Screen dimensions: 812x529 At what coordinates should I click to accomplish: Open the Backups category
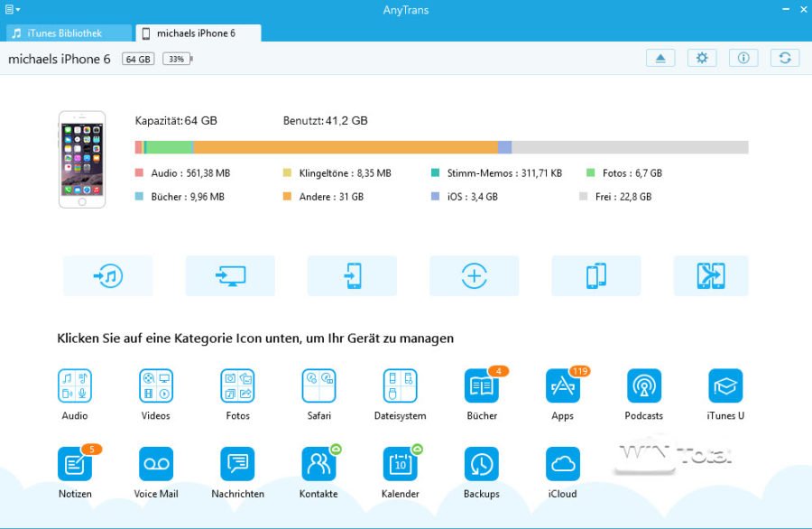(482, 464)
